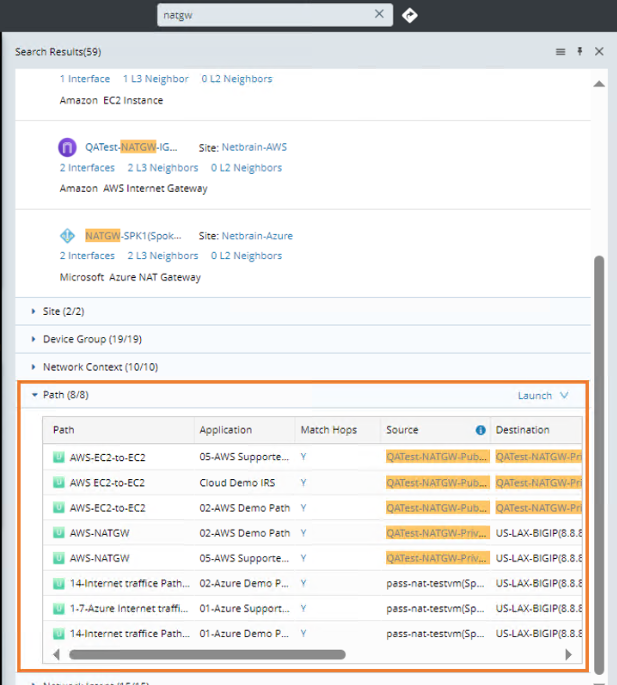Open the Launch dropdown menu

coord(543,395)
